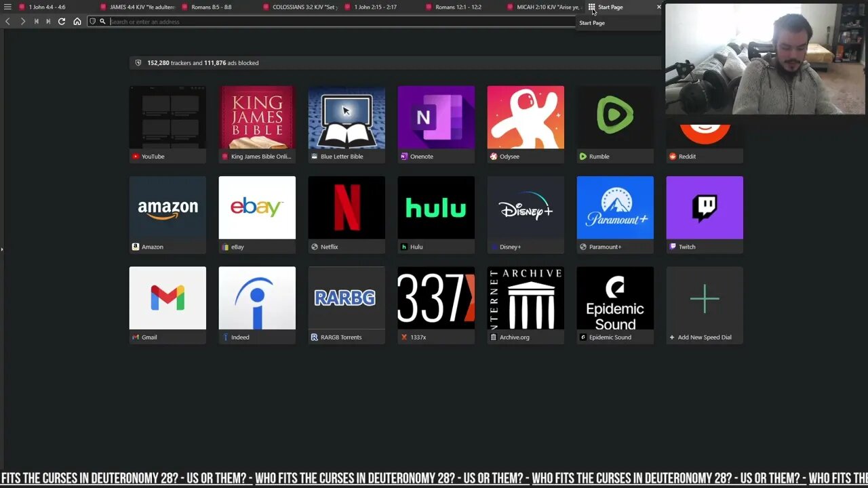Image resolution: width=868 pixels, height=488 pixels.
Task: Reload the current page
Action: pyautogui.click(x=62, y=22)
